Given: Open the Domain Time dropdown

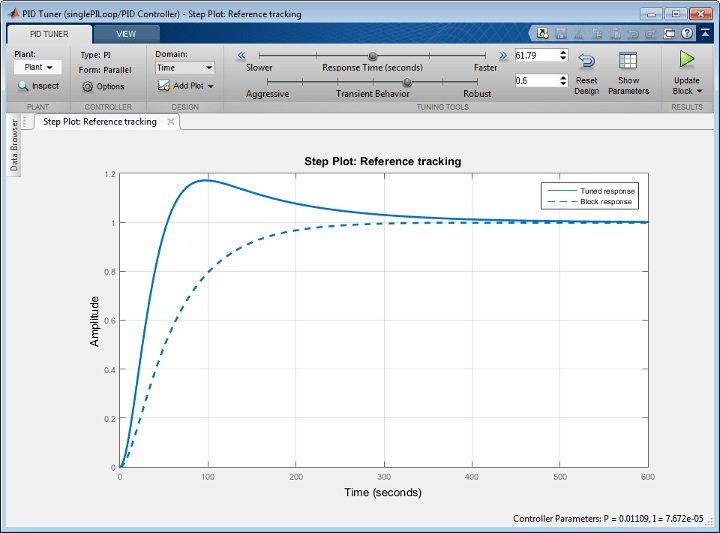Looking at the screenshot, I should pyautogui.click(x=185, y=68).
